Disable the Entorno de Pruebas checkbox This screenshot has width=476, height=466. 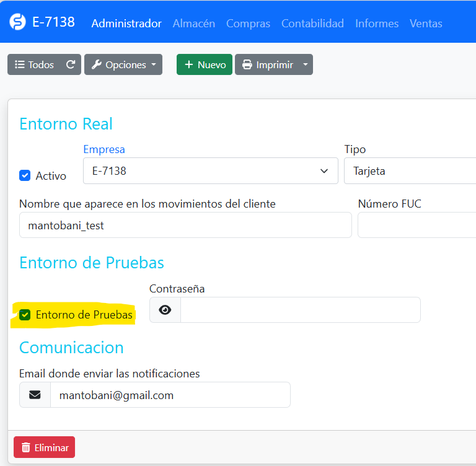point(25,315)
